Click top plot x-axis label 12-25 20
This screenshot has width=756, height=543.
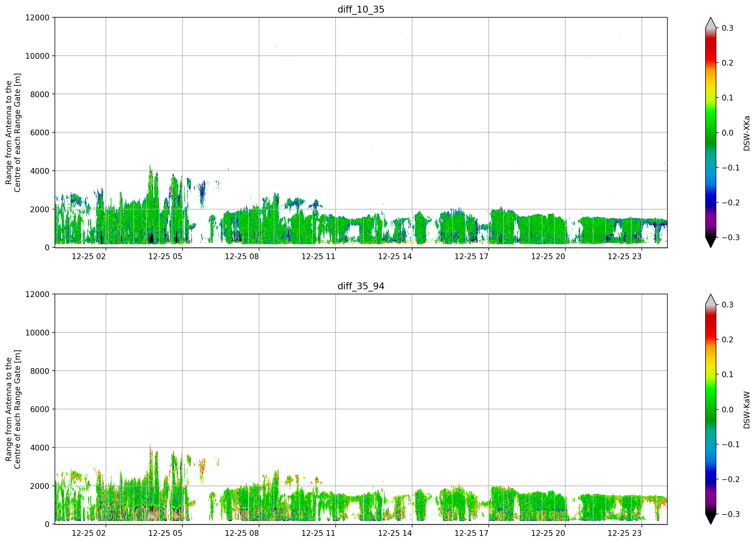tap(548, 256)
